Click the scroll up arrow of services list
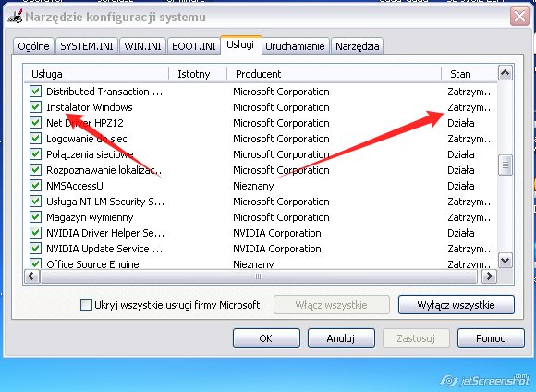536x392 pixels. 505,72
